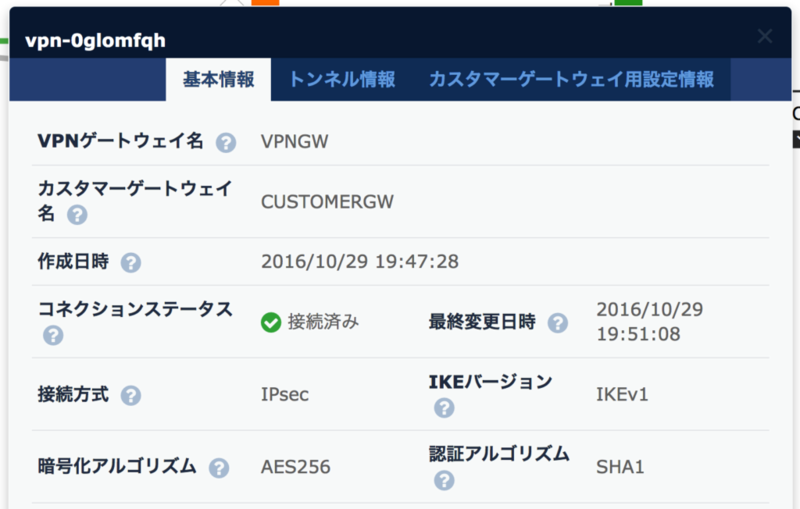Open the カスタマーゲートウェイ用設定情報 tab
Screen dimensions: 800x509
pos(571,80)
